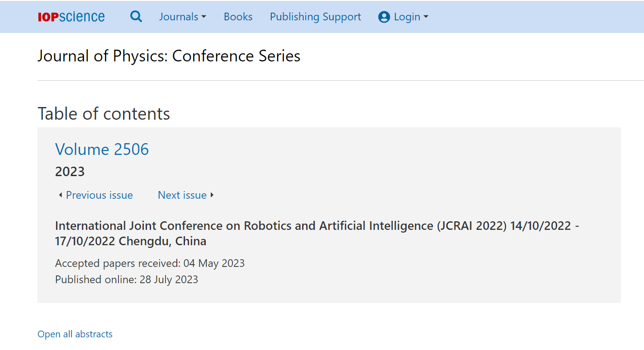Viewport: 644px width, 350px height.
Task: Expand the Login dropdown caret
Action: click(426, 17)
